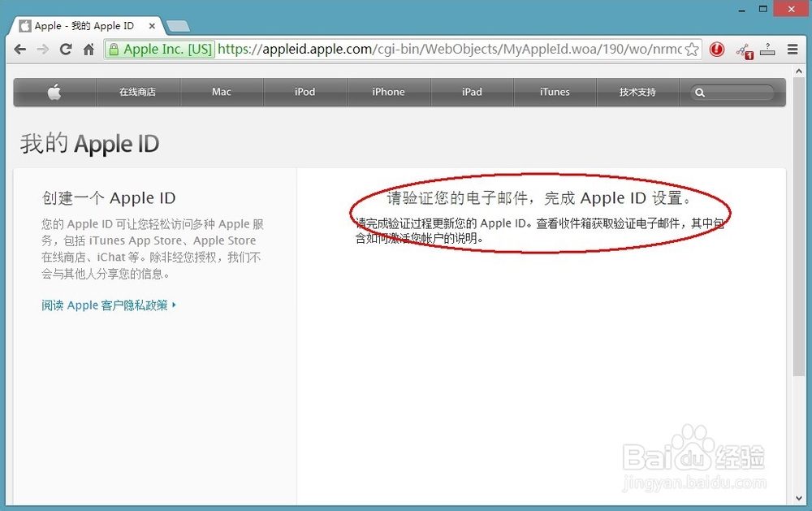Open the 技术支持 navigation item

pos(637,93)
